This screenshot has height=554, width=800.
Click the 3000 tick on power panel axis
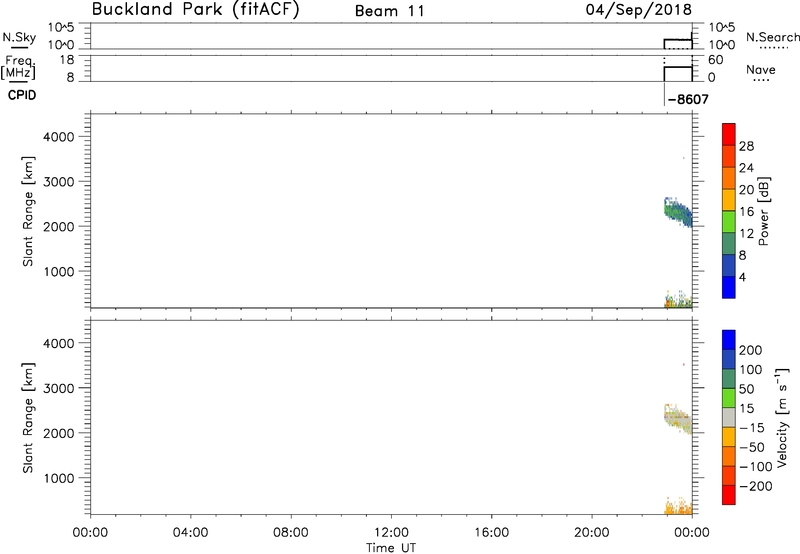click(x=59, y=182)
